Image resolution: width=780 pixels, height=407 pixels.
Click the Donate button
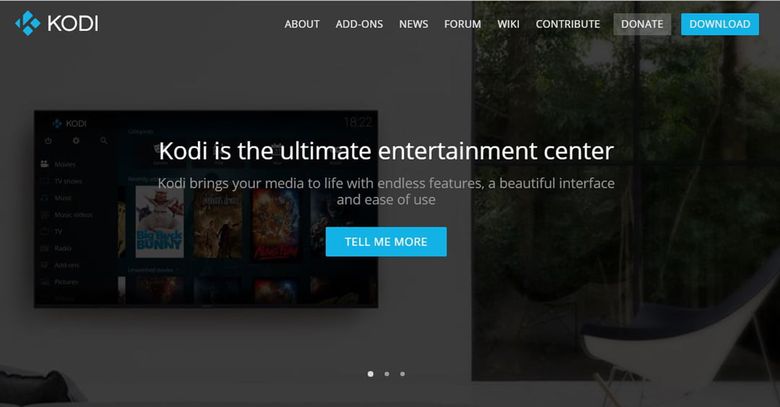642,24
